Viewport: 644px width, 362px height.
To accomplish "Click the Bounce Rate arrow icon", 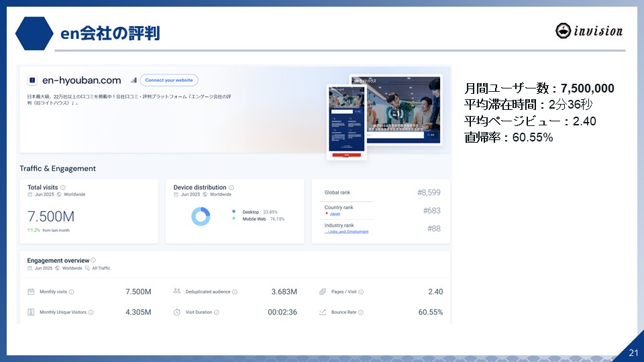I will pos(323,312).
